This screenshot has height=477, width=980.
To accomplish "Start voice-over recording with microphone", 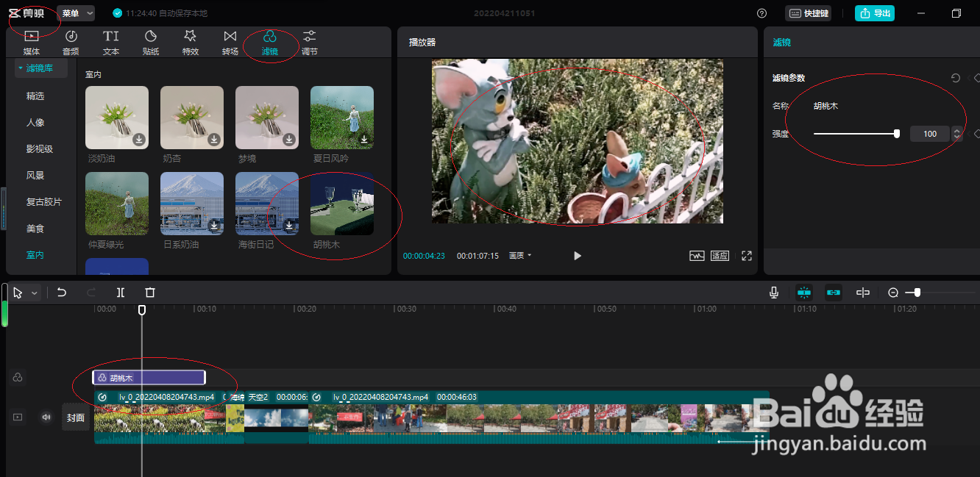I will point(774,293).
